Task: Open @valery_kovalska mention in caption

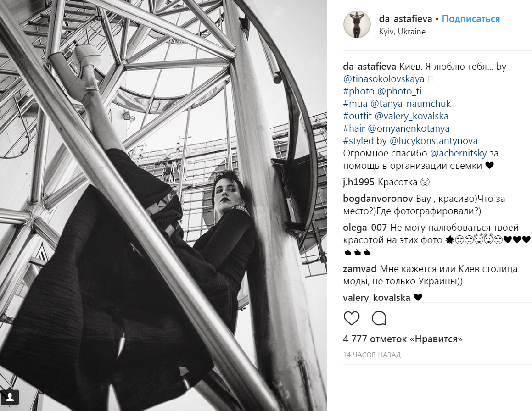Action: click(x=412, y=116)
